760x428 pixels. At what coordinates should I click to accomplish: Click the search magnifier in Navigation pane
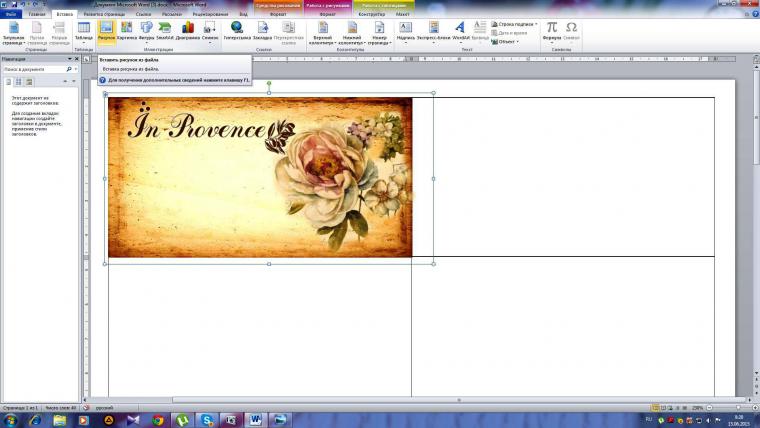point(69,69)
